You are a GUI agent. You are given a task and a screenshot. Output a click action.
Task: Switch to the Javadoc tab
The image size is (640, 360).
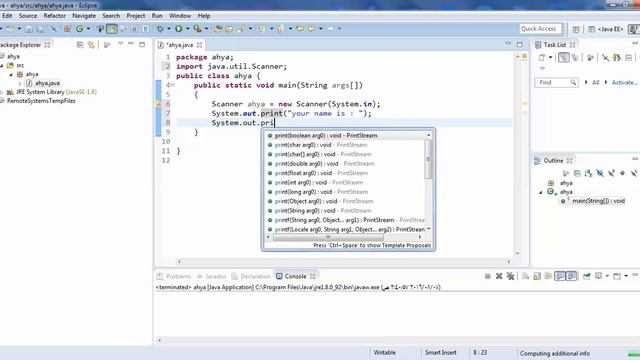(x=212, y=276)
